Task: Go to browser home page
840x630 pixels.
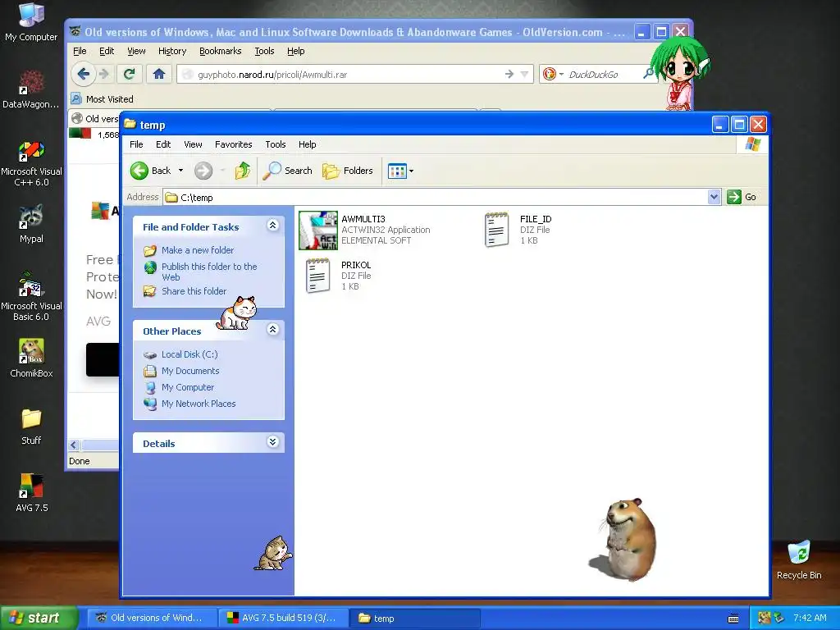Action: (x=159, y=74)
